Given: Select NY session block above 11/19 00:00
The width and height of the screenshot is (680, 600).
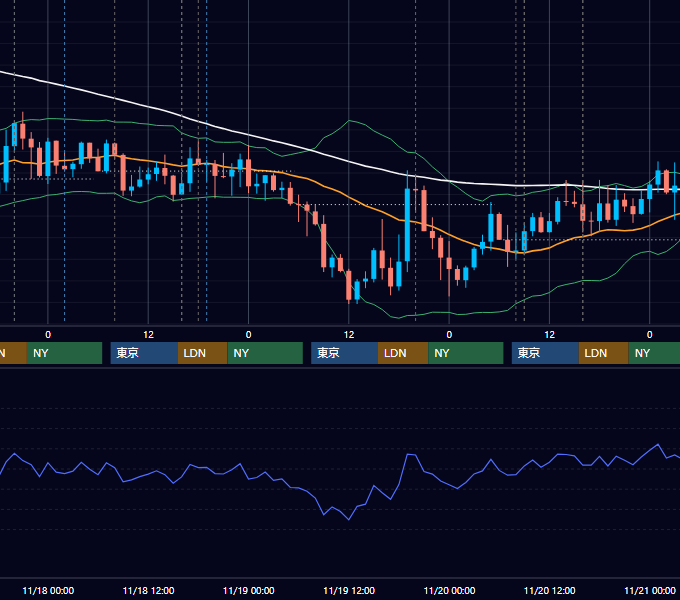Looking at the screenshot, I should coord(265,353).
